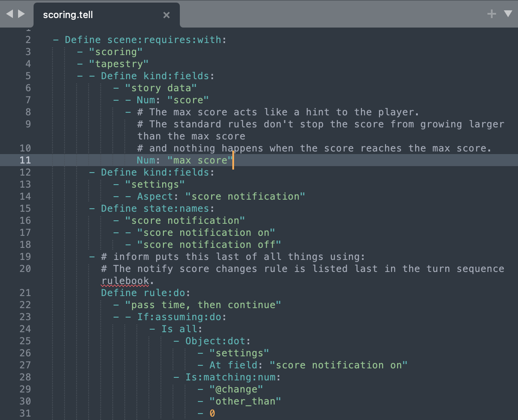
Task: Click the "scoring" string on line 3
Action: (116, 52)
